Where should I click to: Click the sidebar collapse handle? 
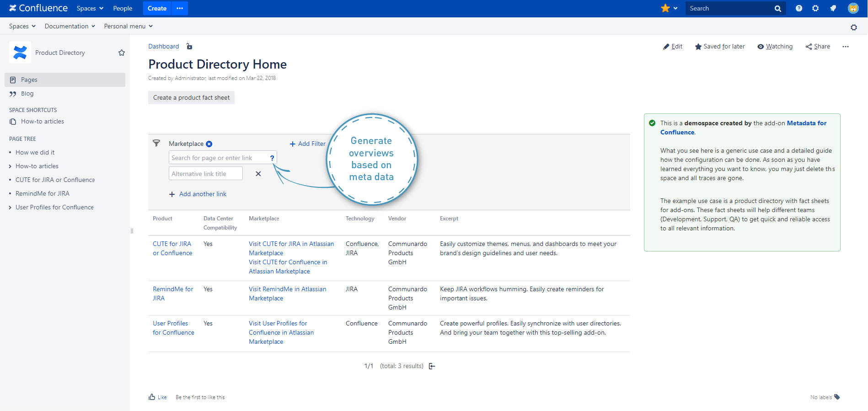132,231
